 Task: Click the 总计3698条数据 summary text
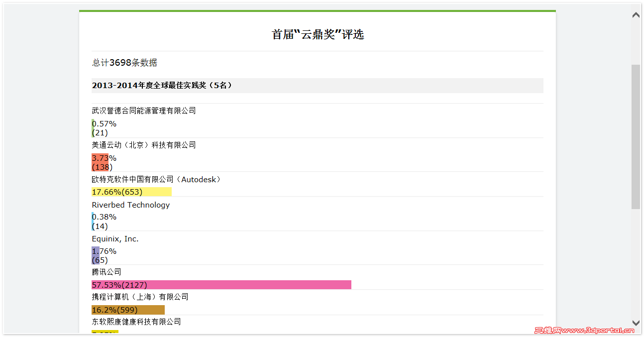124,63
